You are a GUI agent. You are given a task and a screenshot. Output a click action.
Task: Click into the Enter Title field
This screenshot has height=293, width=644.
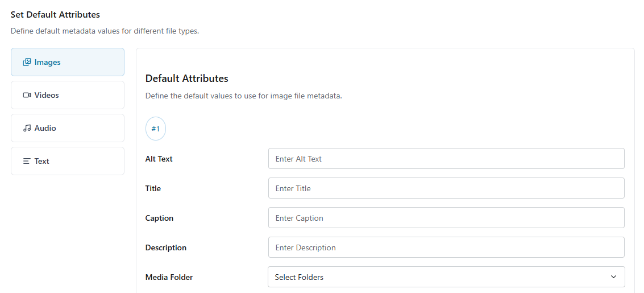[x=446, y=188]
